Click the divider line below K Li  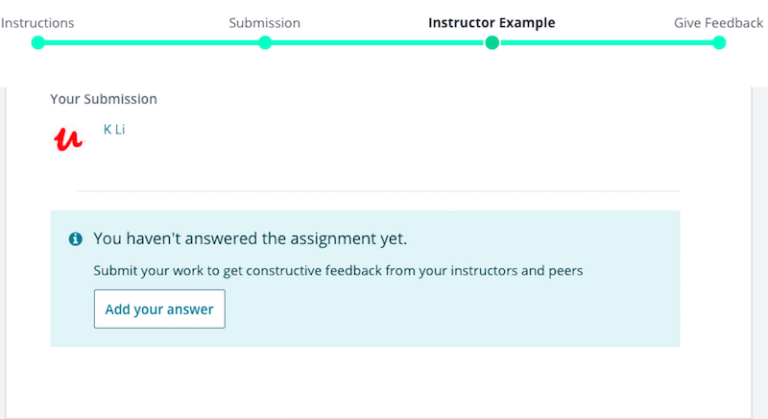378,191
